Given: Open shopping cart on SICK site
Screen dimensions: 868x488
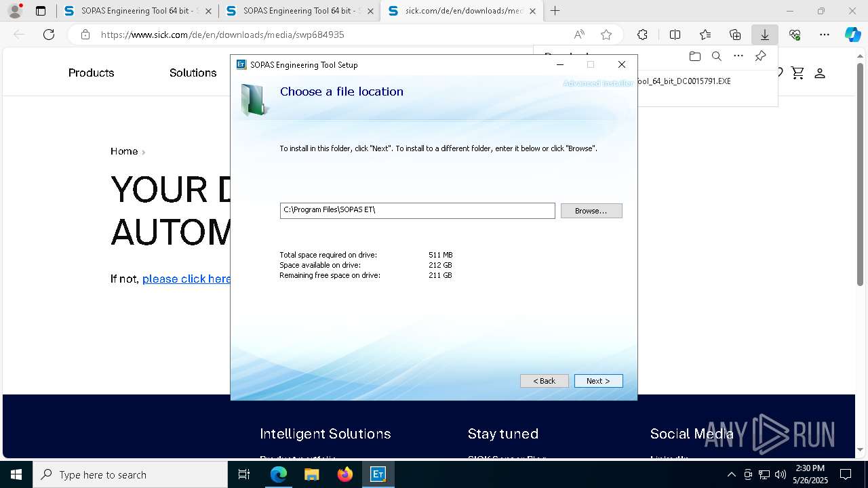Looking at the screenshot, I should click(x=797, y=73).
